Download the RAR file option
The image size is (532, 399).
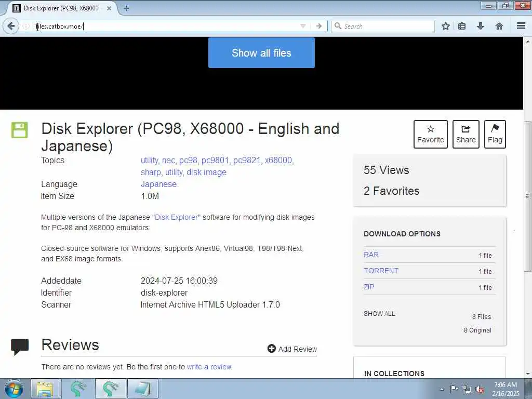(x=371, y=255)
